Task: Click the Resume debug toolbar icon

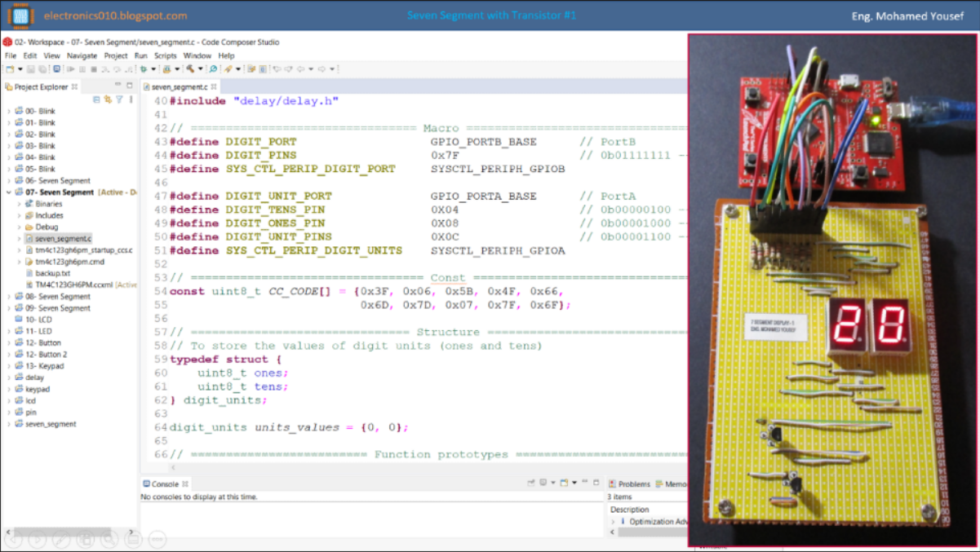Action: tap(70, 69)
